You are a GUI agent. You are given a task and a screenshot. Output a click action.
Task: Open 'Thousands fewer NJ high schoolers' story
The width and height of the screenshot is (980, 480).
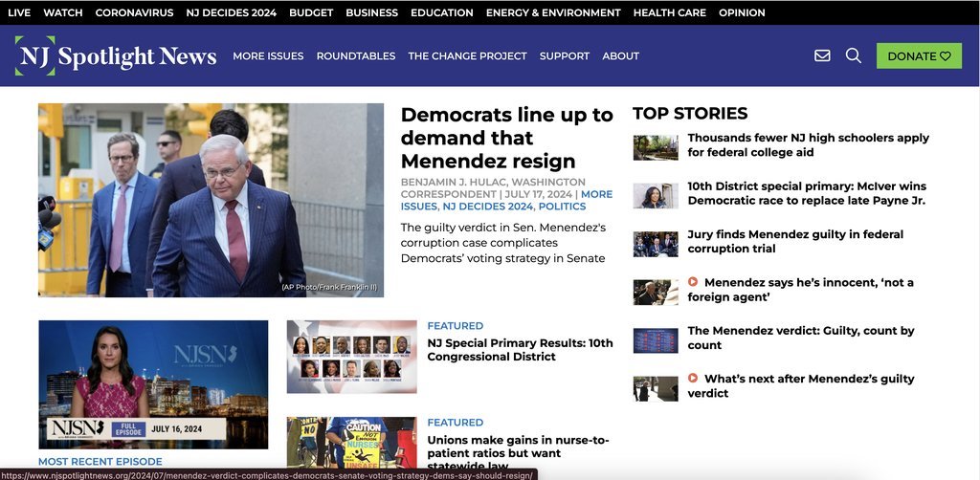pyautogui.click(x=808, y=144)
